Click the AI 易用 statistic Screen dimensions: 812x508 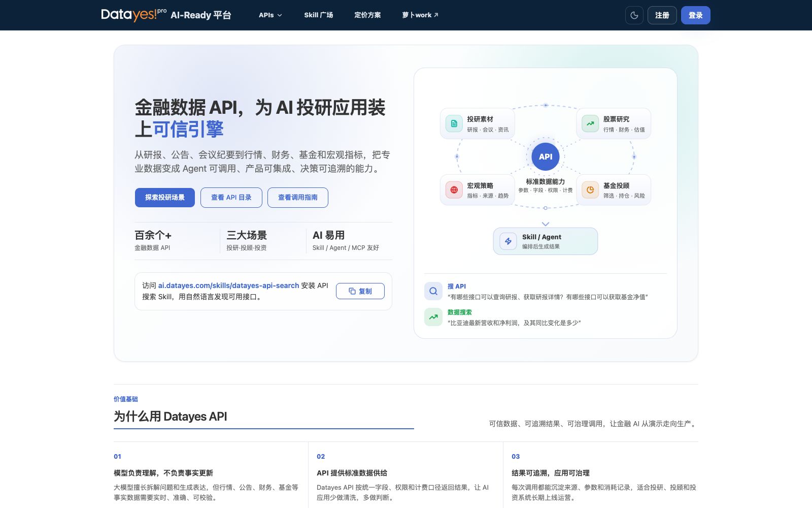pos(329,235)
